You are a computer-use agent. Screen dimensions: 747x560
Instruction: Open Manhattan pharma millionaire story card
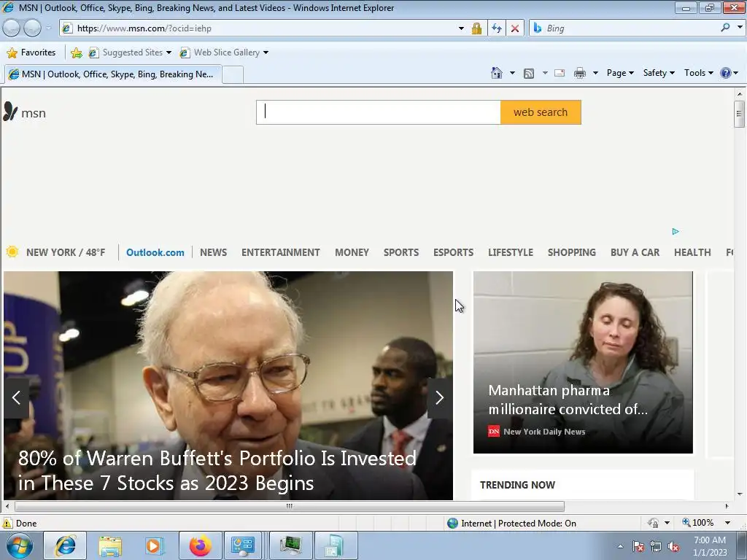pyautogui.click(x=583, y=362)
